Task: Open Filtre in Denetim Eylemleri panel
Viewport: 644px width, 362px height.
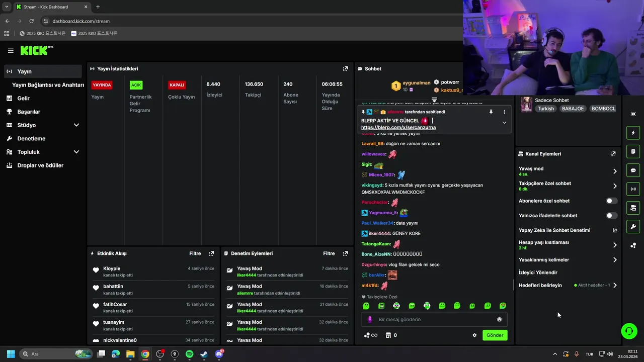Action: pos(329,253)
